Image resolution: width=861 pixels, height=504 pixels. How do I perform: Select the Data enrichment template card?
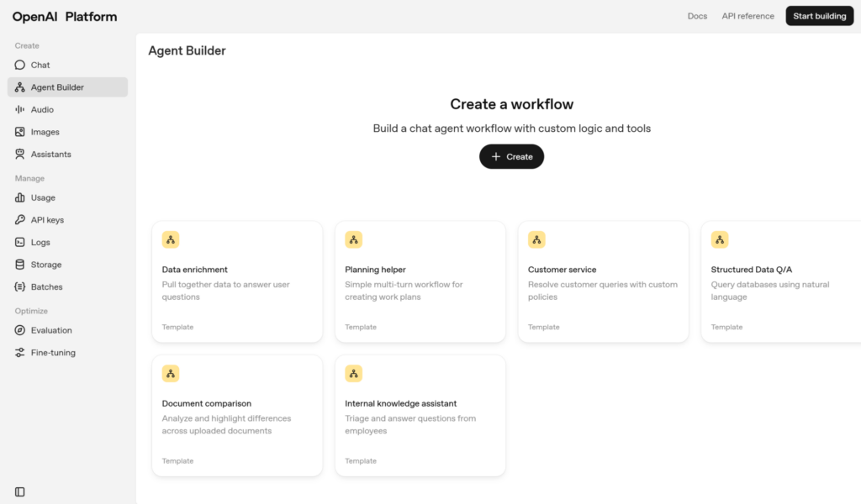coord(237,281)
